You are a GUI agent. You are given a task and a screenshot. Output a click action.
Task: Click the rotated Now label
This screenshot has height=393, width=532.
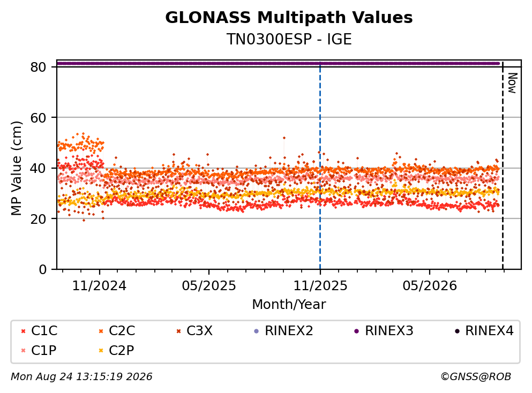coord(512,83)
